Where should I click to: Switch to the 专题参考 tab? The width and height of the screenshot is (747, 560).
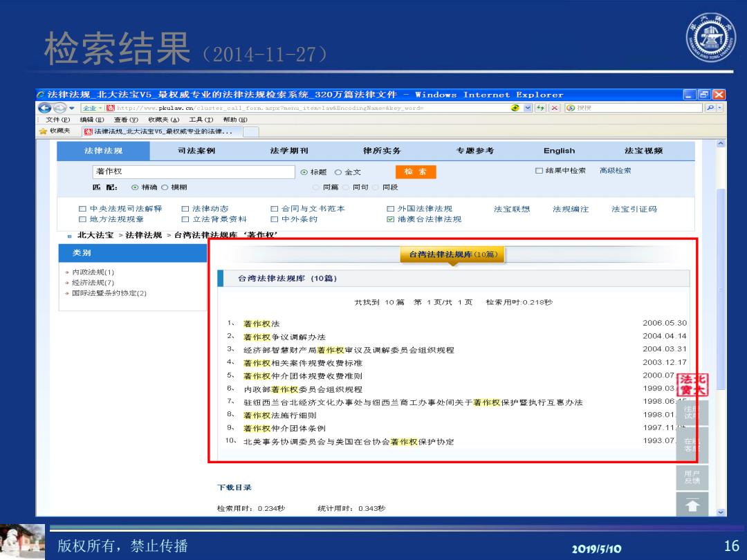[475, 151]
